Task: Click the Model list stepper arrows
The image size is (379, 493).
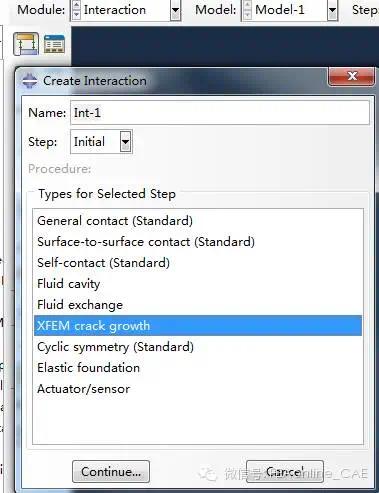Action: (247, 10)
